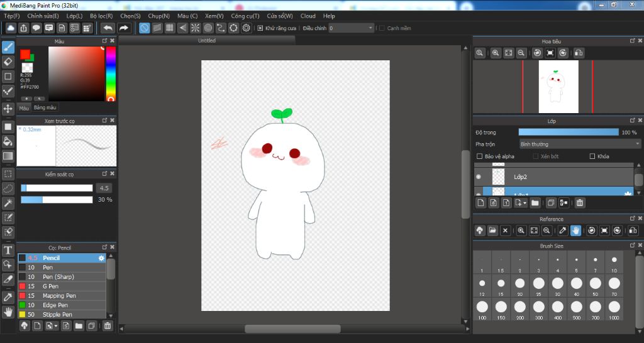Turn snap off in top toolbar
Image resolution: width=644 pixels, height=343 pixels.
pos(144,28)
